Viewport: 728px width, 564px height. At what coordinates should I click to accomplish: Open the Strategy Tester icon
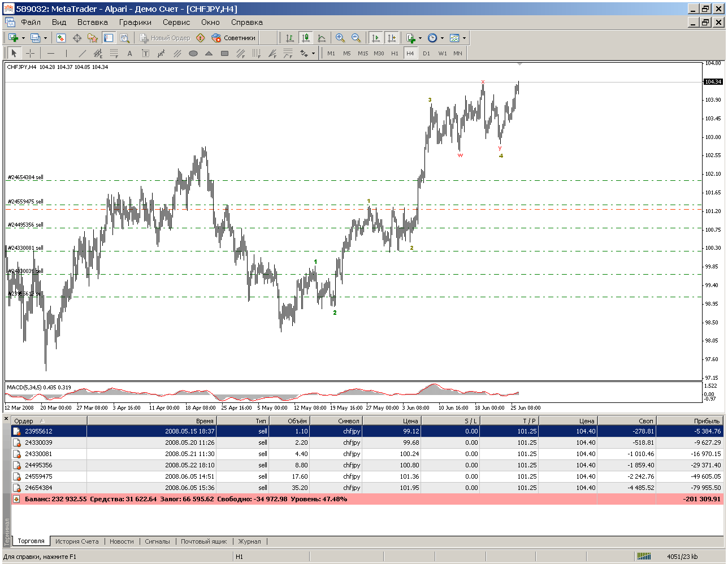[x=124, y=38]
